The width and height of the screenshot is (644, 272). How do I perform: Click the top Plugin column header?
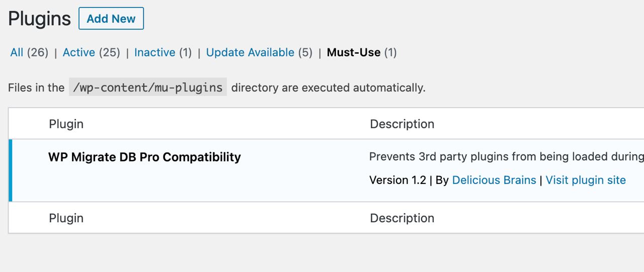pos(66,124)
